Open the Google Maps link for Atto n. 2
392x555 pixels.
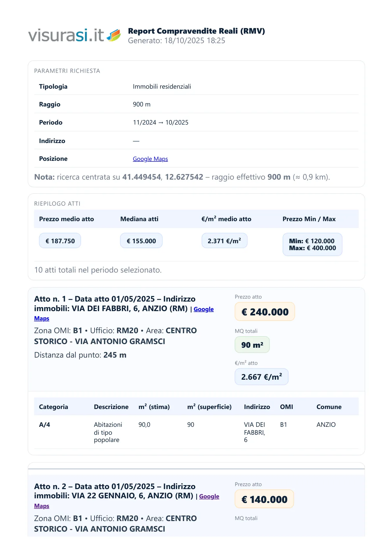pyautogui.click(x=209, y=496)
